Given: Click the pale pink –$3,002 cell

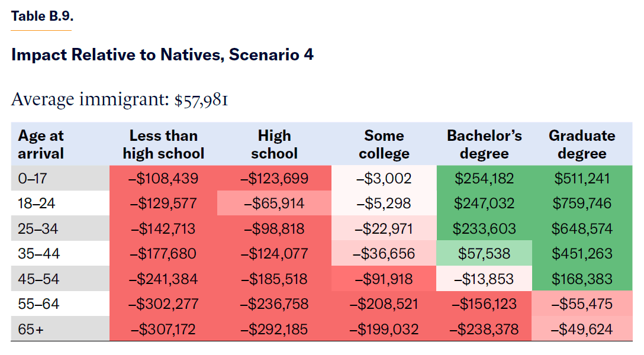Looking at the screenshot, I should [384, 178].
